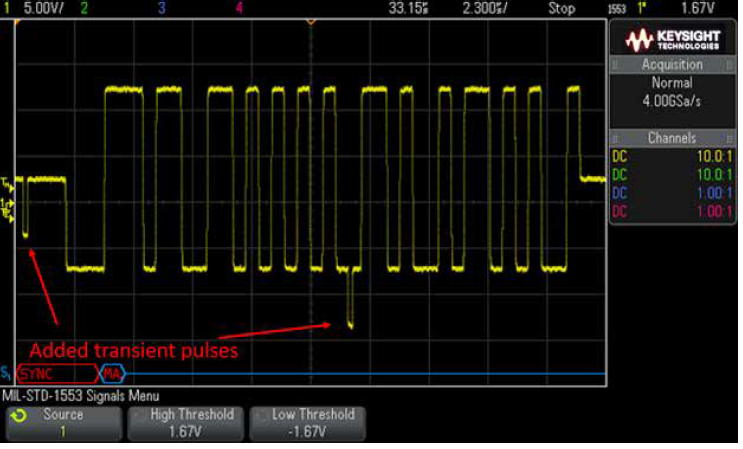Click the 4.00GSa/s sample rate value
The image size is (743, 449).
[671, 101]
